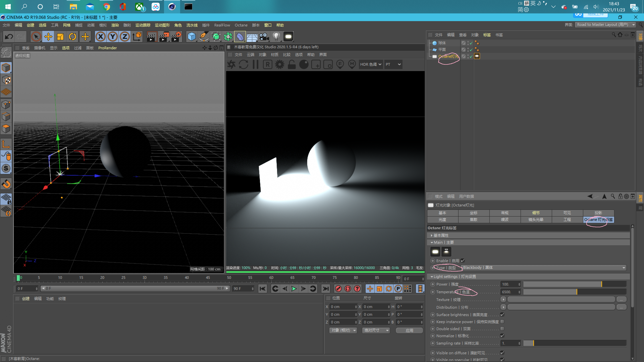Click the material picker (M) icon in Octane viewer
The height and width of the screenshot is (362, 644).
(352, 64)
